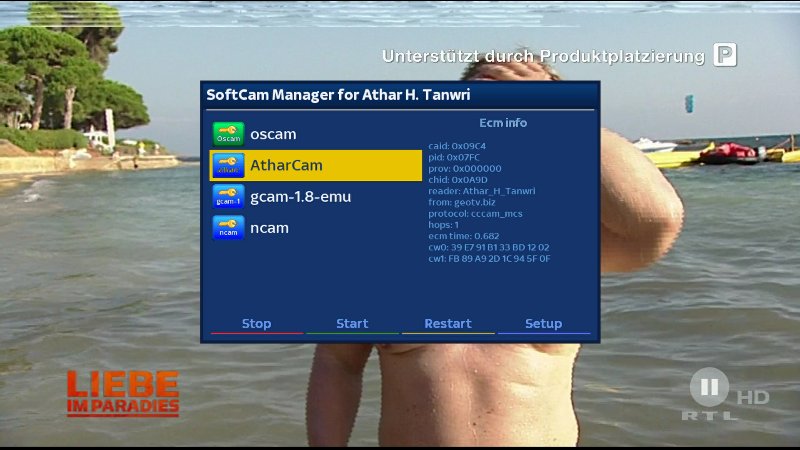Screen dimensions: 800x450
Task: Click the product placement P icon
Action: tap(725, 55)
